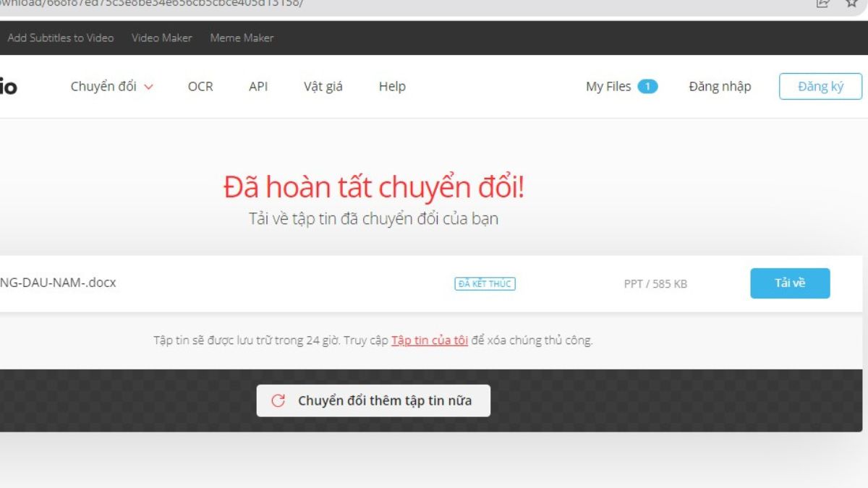Screen dimensions: 868x488
Task: Open the Tập tin của tôi link
Action: tap(430, 340)
